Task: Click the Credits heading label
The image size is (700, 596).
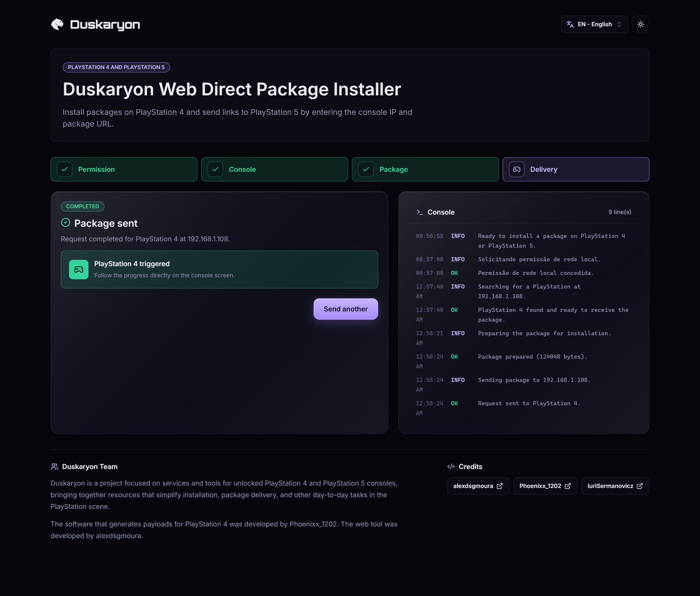Action: (x=470, y=466)
